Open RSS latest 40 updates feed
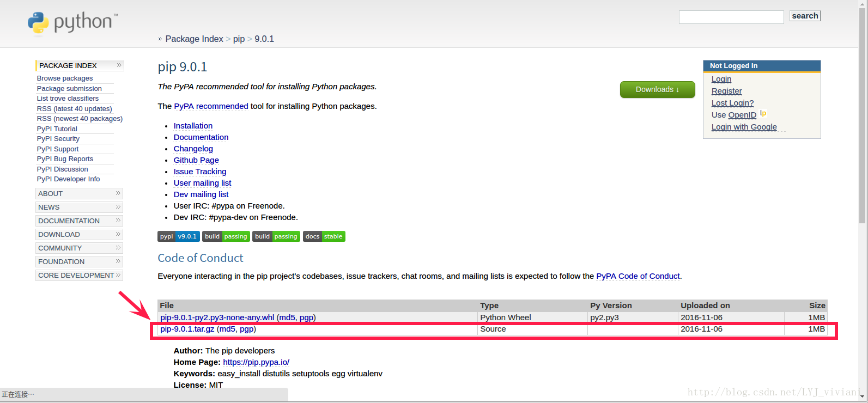The width and height of the screenshot is (868, 403). 74,109
